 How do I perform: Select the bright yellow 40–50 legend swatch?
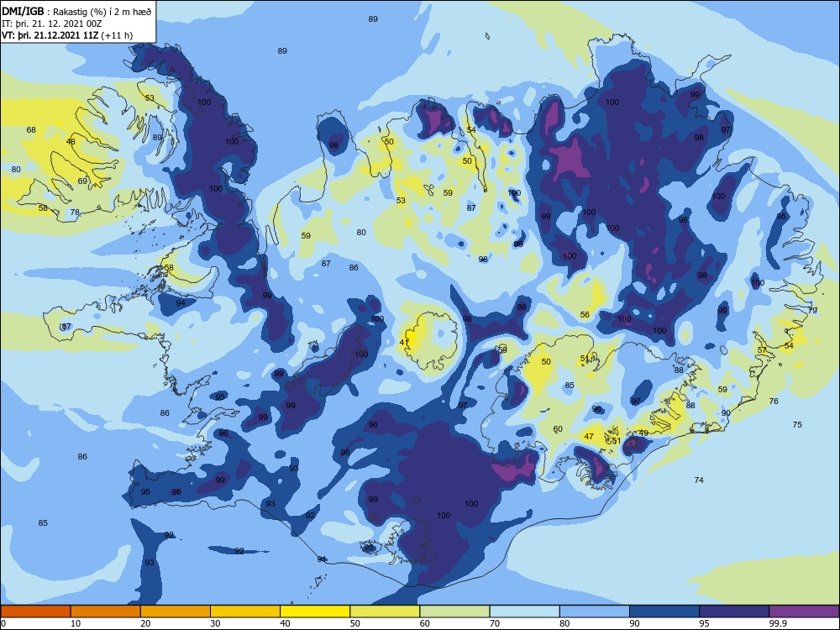pos(315,612)
